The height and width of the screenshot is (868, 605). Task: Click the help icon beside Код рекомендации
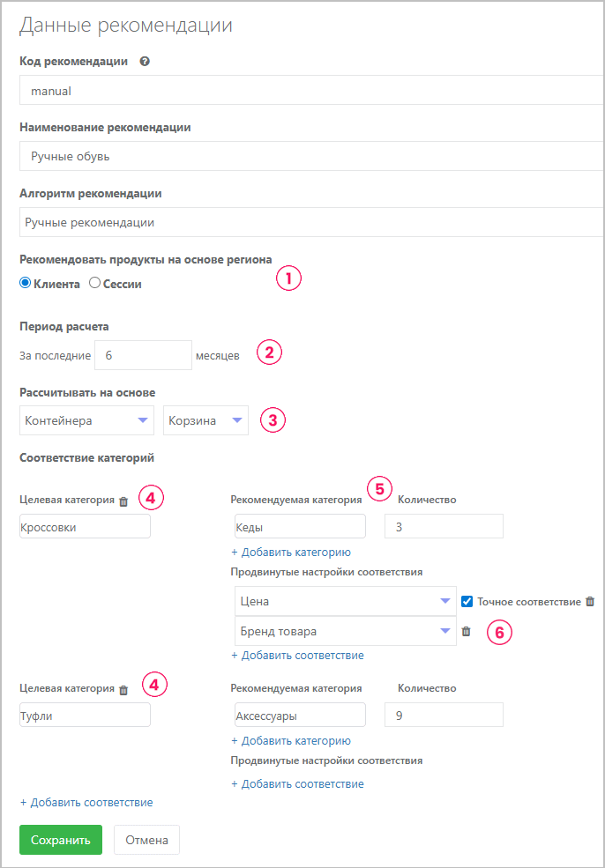tap(145, 62)
